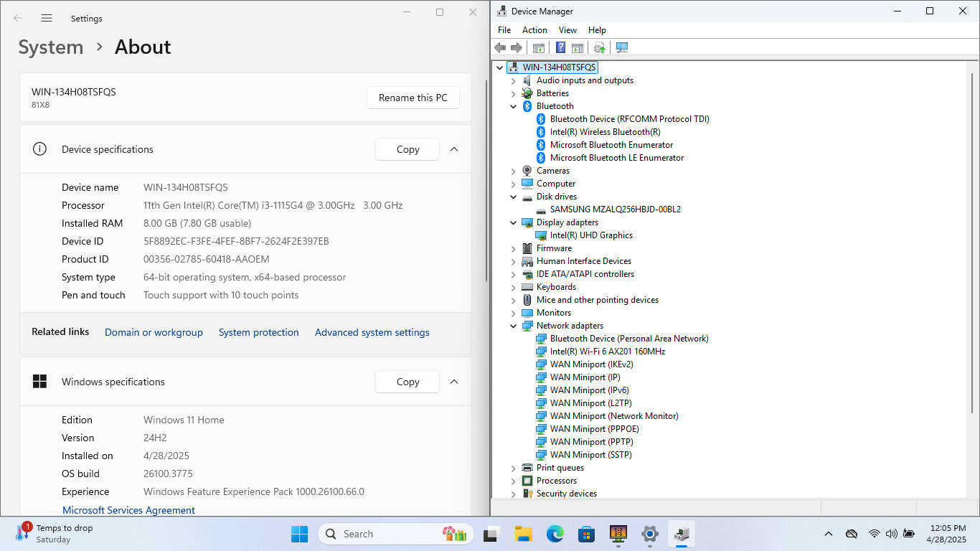Image resolution: width=980 pixels, height=551 pixels.
Task: Collapse the Device specifications section chevron
Action: click(x=454, y=149)
